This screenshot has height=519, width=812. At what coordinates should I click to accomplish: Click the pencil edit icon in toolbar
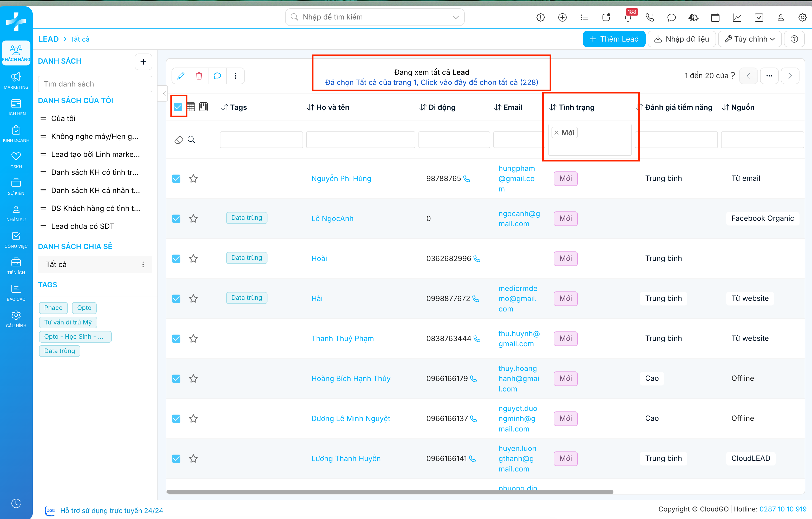pyautogui.click(x=181, y=76)
